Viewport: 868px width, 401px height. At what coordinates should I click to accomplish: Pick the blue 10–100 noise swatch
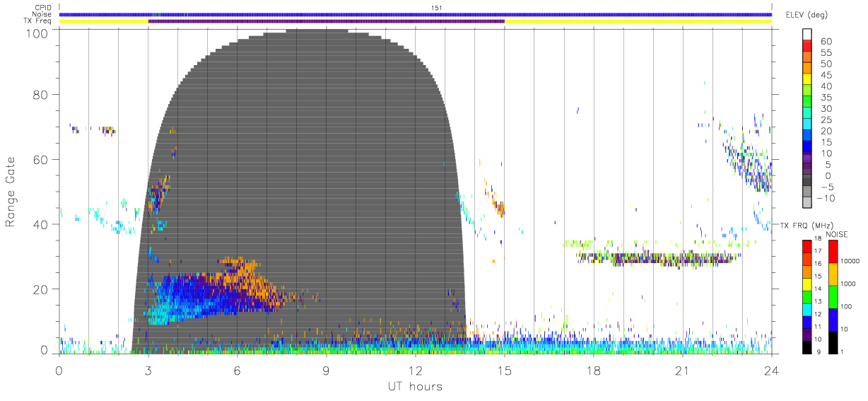(x=833, y=318)
